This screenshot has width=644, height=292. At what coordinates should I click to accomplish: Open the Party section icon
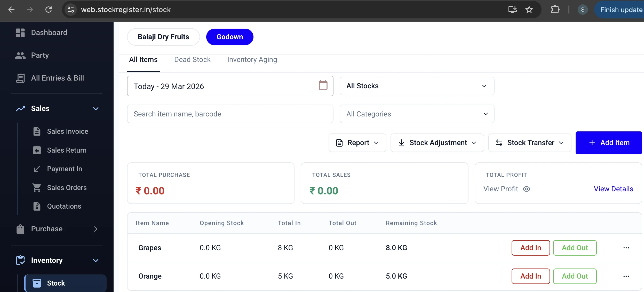click(20, 55)
